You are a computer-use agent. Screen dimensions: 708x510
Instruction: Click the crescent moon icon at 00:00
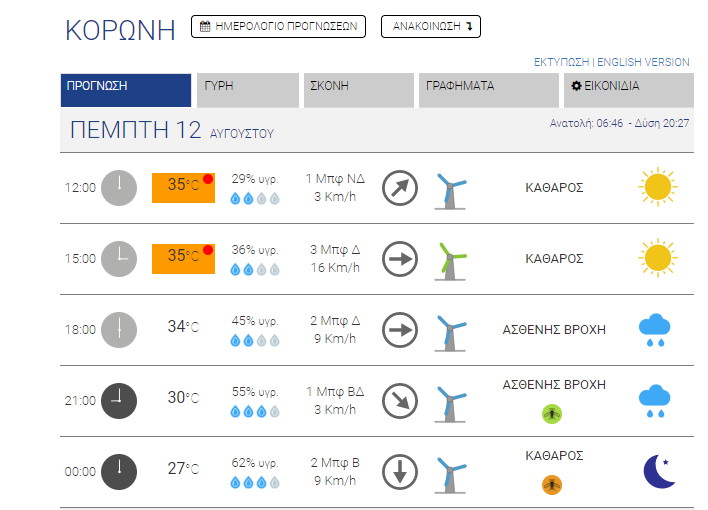[659, 471]
